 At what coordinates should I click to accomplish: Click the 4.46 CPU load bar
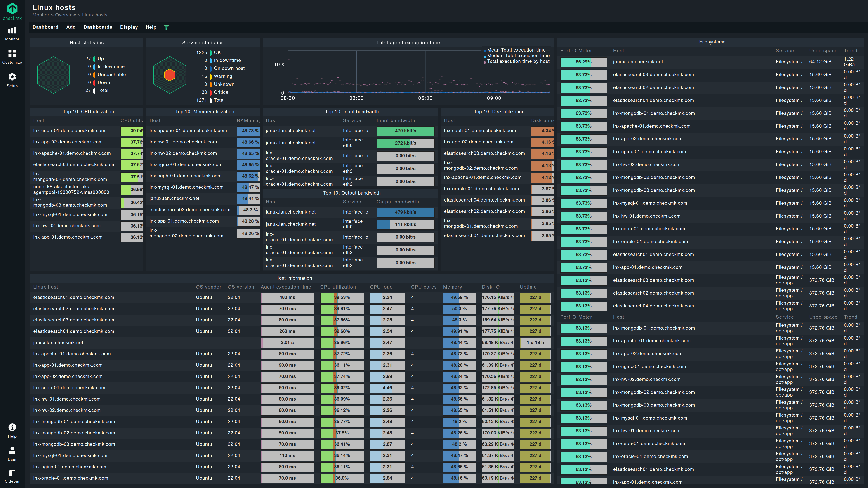point(387,388)
